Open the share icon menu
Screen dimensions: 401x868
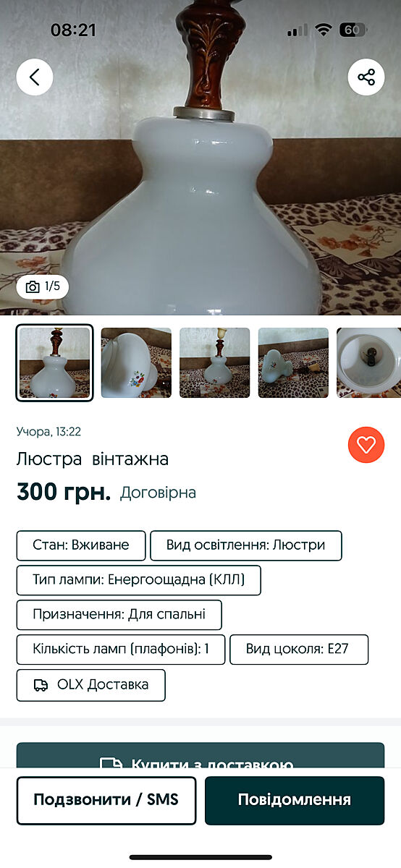click(x=366, y=77)
